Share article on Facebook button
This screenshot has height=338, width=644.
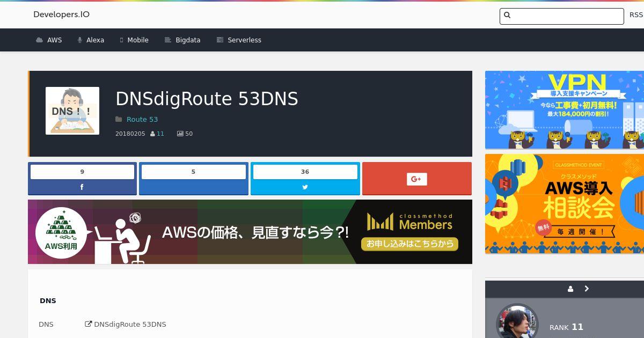(x=82, y=187)
